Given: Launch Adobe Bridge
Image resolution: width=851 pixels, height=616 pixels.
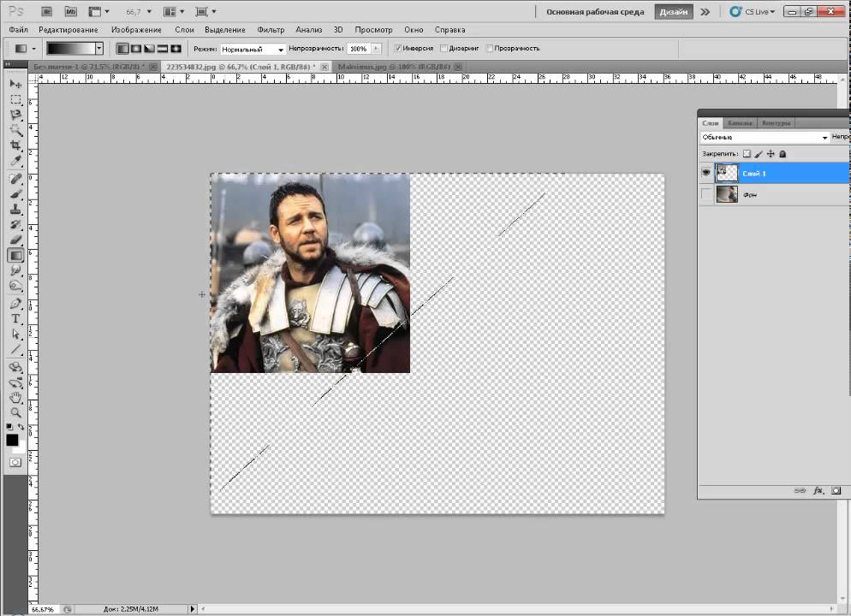Looking at the screenshot, I should (47, 11).
